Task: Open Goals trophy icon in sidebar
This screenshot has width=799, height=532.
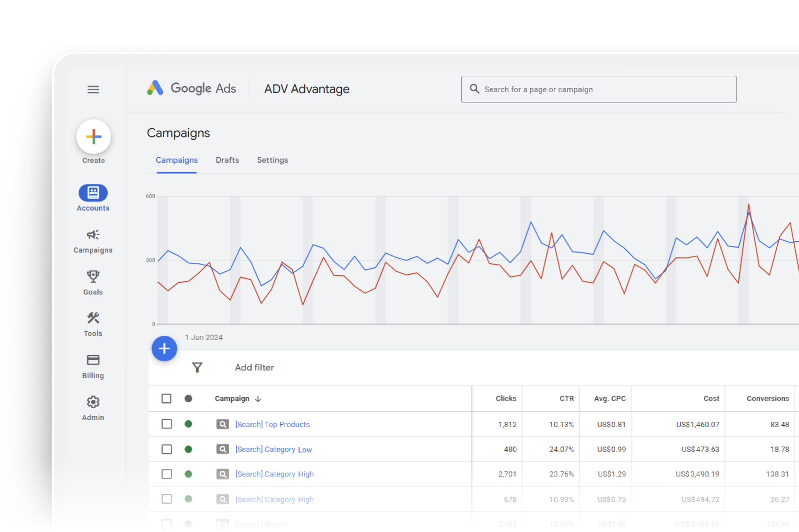Action: pos(93,277)
